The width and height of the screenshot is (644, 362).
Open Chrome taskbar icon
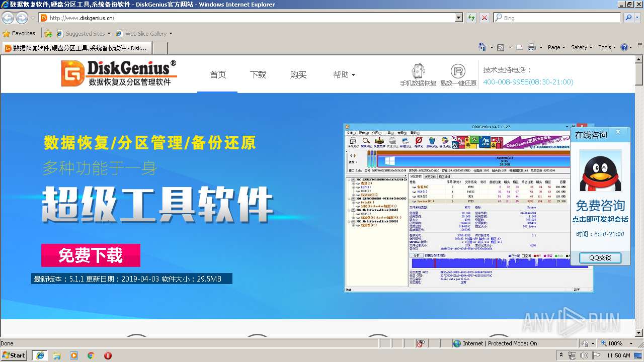(91, 355)
